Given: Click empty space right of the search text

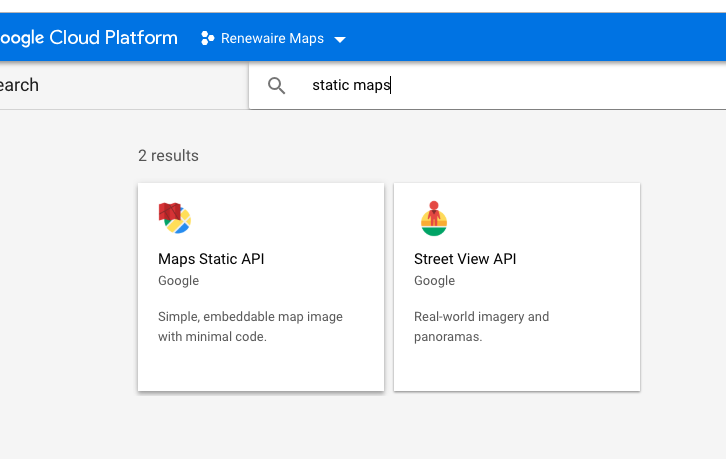Looking at the screenshot, I should tap(556, 86).
